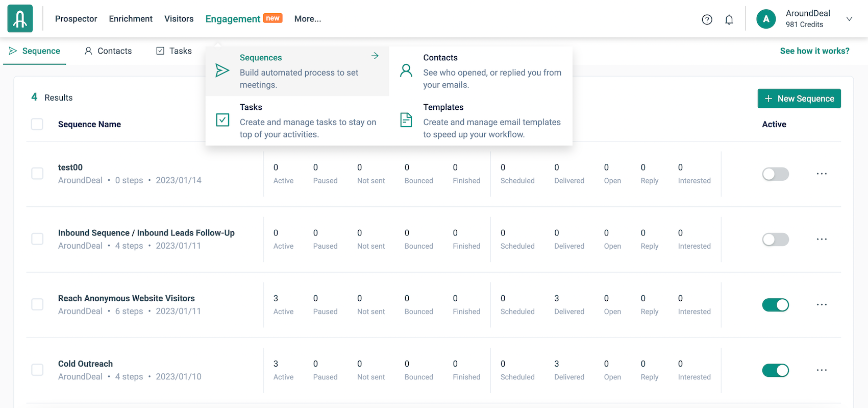Open the help question mark icon
Image resolution: width=868 pixels, height=408 pixels.
click(x=707, y=19)
